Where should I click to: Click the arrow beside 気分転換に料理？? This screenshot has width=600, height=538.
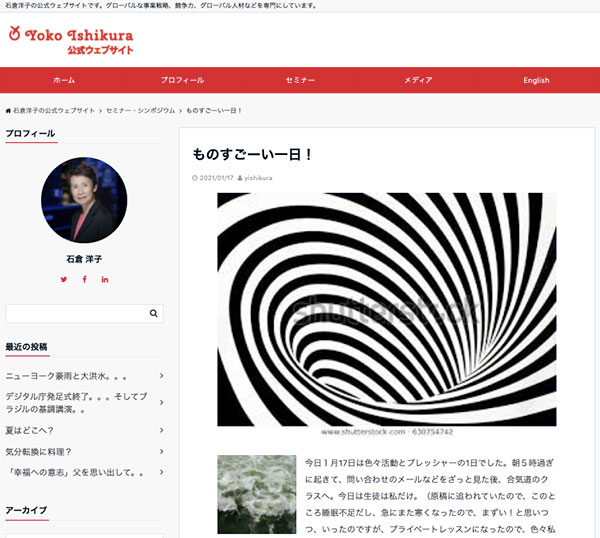coord(161,451)
